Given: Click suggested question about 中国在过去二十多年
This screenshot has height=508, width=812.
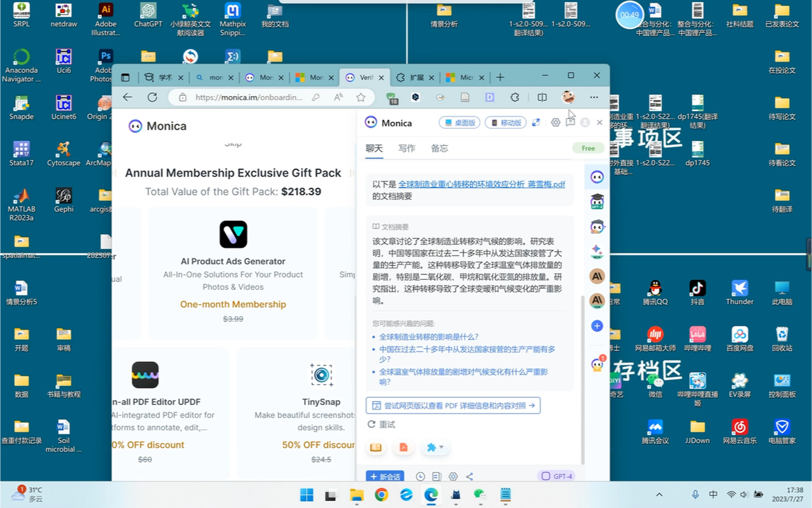Looking at the screenshot, I should pyautogui.click(x=468, y=354).
